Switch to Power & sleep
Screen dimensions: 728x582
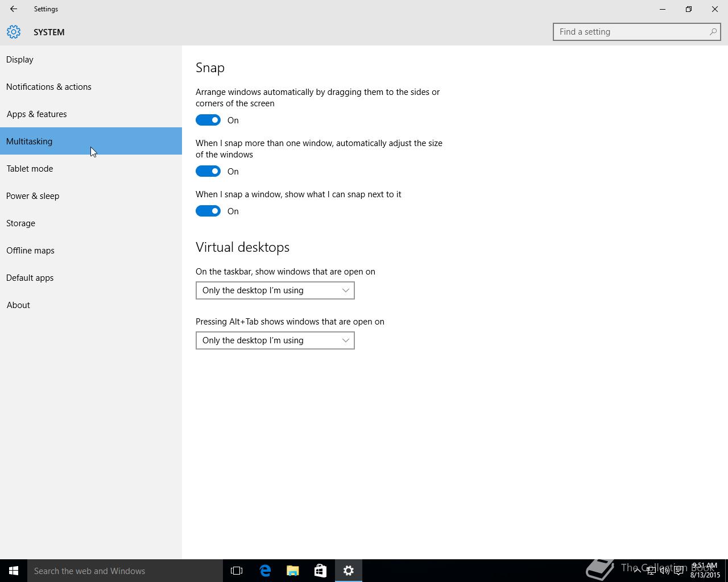[x=91, y=196]
